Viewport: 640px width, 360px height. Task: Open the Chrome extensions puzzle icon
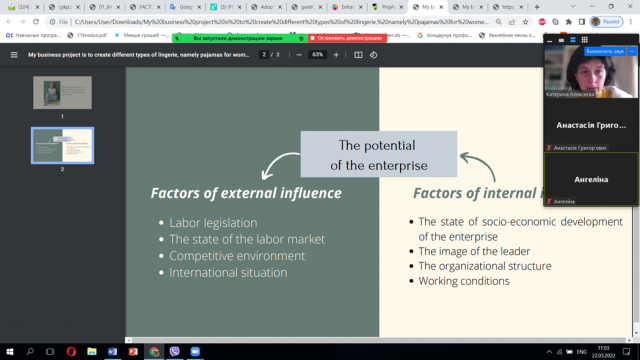(569, 22)
